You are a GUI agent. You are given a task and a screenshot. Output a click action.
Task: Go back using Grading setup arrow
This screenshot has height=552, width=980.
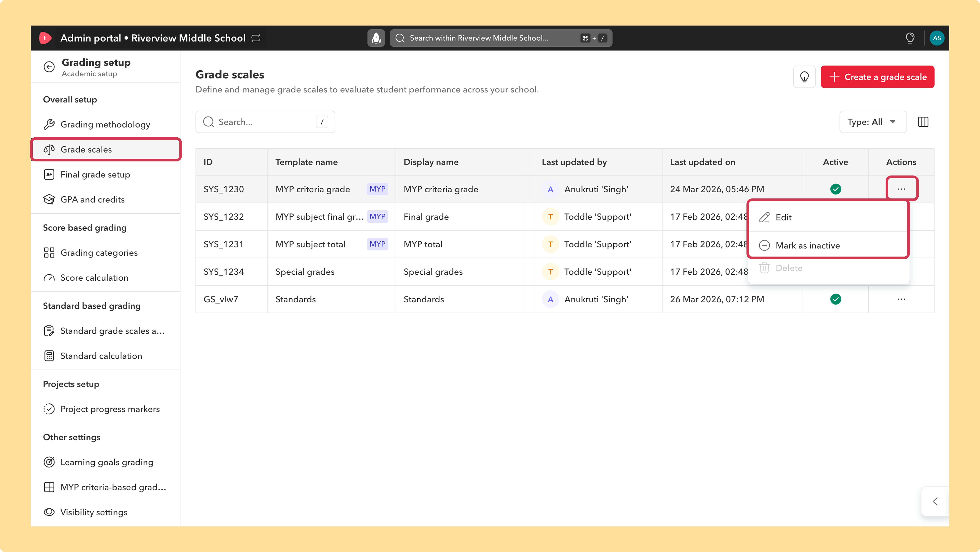coord(49,67)
